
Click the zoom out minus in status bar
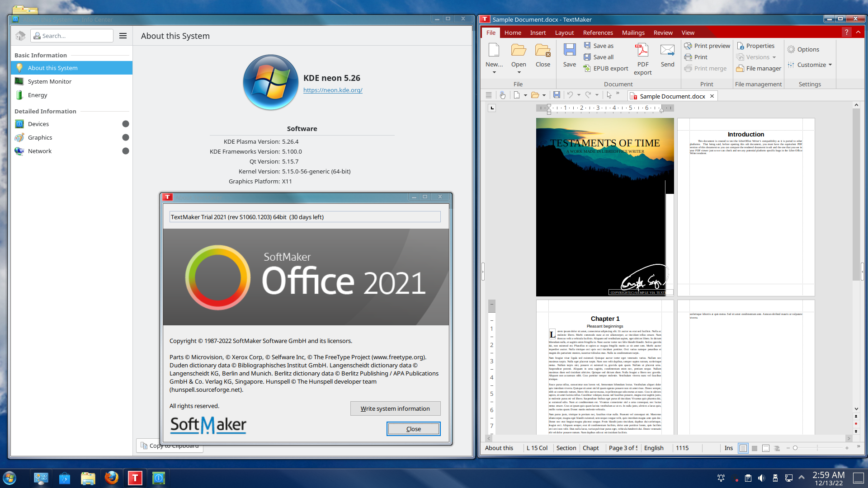click(788, 448)
